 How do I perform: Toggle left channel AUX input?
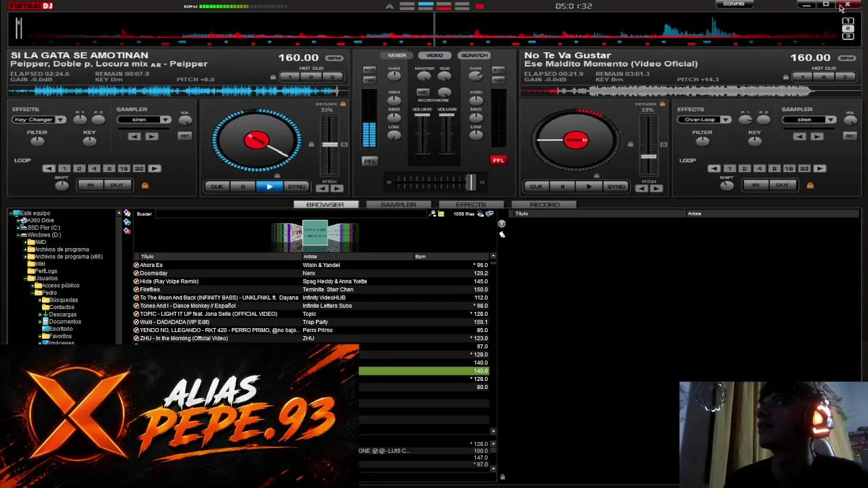click(x=369, y=70)
